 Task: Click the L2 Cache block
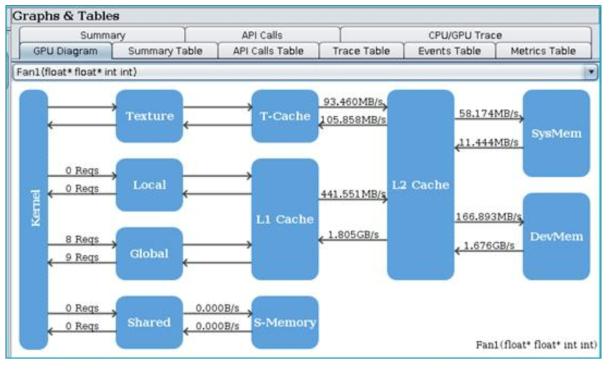[x=420, y=185]
